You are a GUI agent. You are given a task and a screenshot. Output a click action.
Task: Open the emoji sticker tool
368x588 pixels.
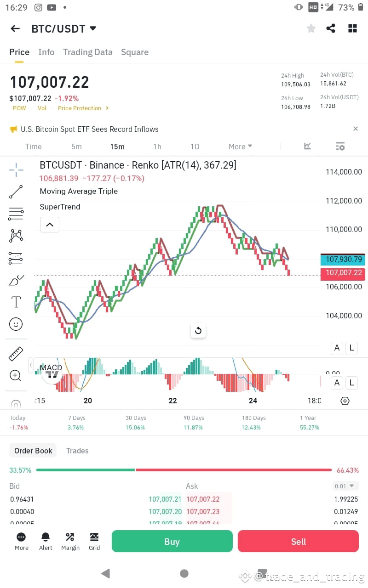[x=16, y=324]
